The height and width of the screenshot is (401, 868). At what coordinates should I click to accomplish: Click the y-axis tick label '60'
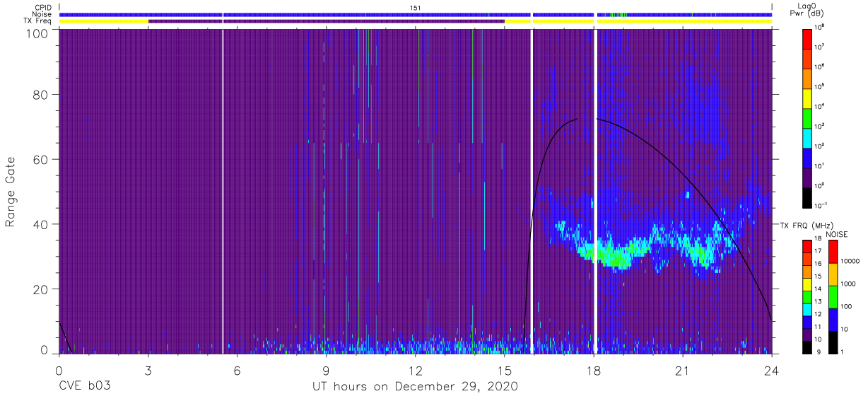point(41,159)
